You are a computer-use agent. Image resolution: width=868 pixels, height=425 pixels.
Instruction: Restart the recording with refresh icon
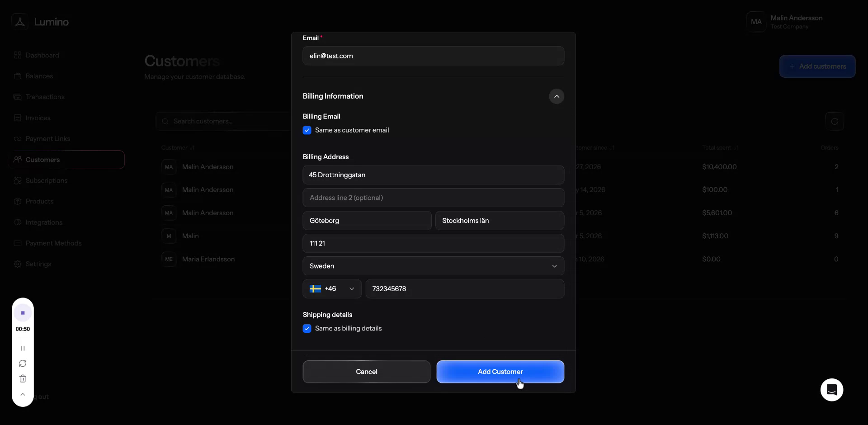click(x=23, y=364)
